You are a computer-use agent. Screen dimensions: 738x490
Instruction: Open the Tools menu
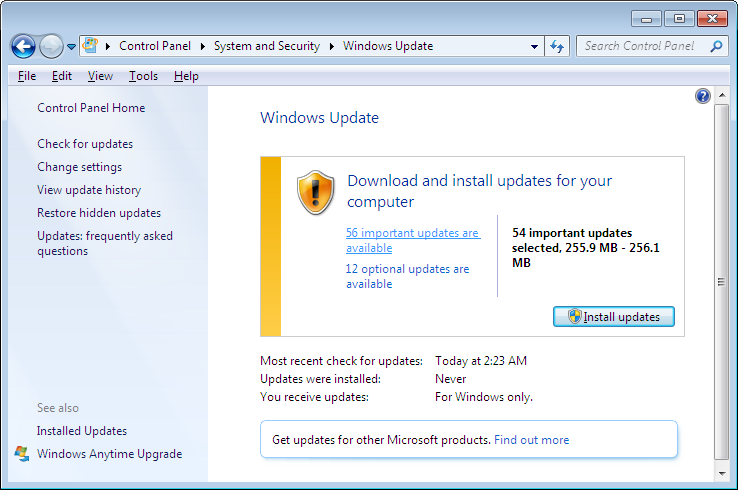[x=144, y=76]
